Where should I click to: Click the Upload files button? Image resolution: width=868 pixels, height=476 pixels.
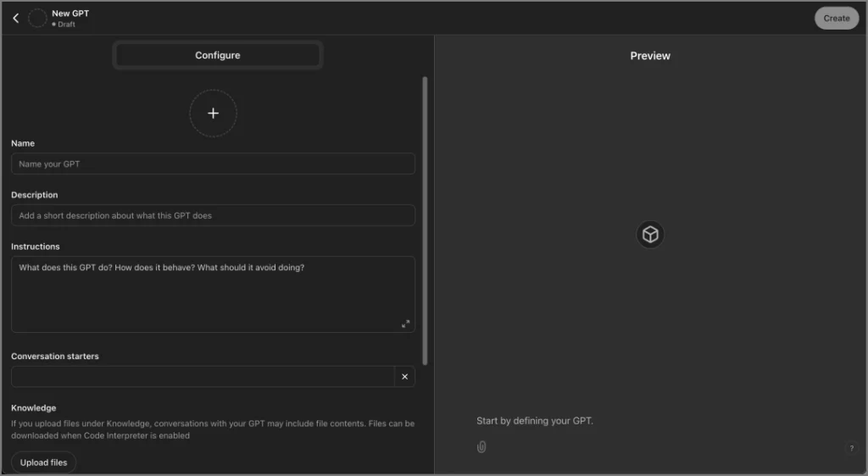pyautogui.click(x=44, y=462)
